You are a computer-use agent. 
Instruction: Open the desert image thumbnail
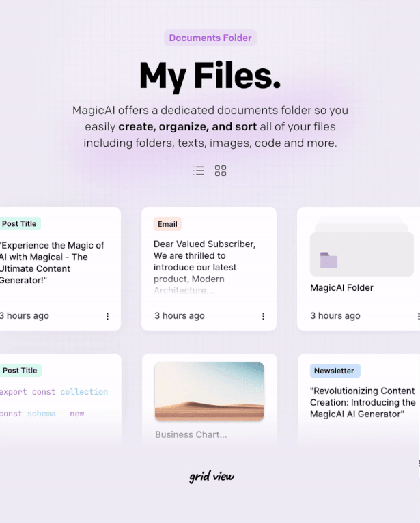(x=209, y=391)
